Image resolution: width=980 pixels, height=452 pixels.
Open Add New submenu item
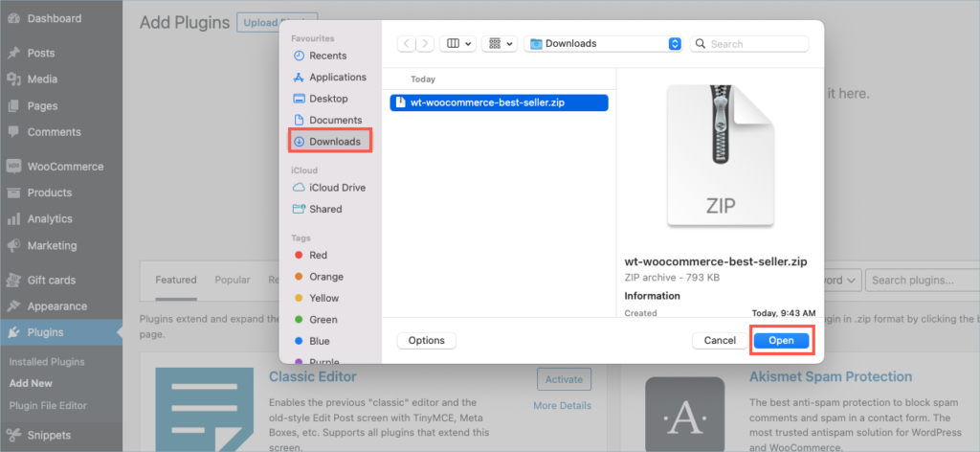(31, 383)
